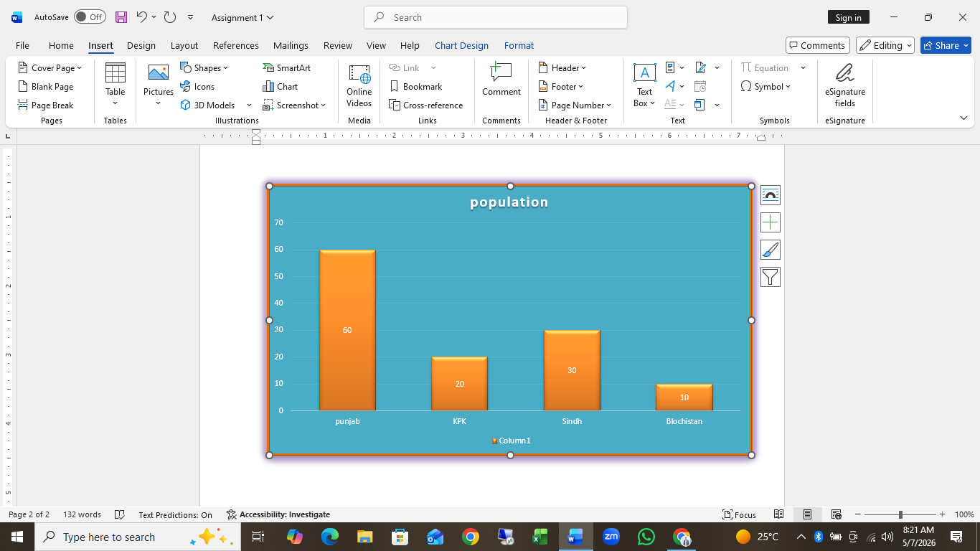Open Chart Elements plus button

coord(771,222)
